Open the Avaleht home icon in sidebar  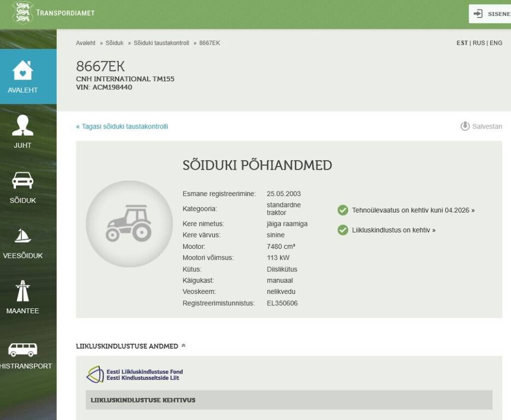coord(22,70)
